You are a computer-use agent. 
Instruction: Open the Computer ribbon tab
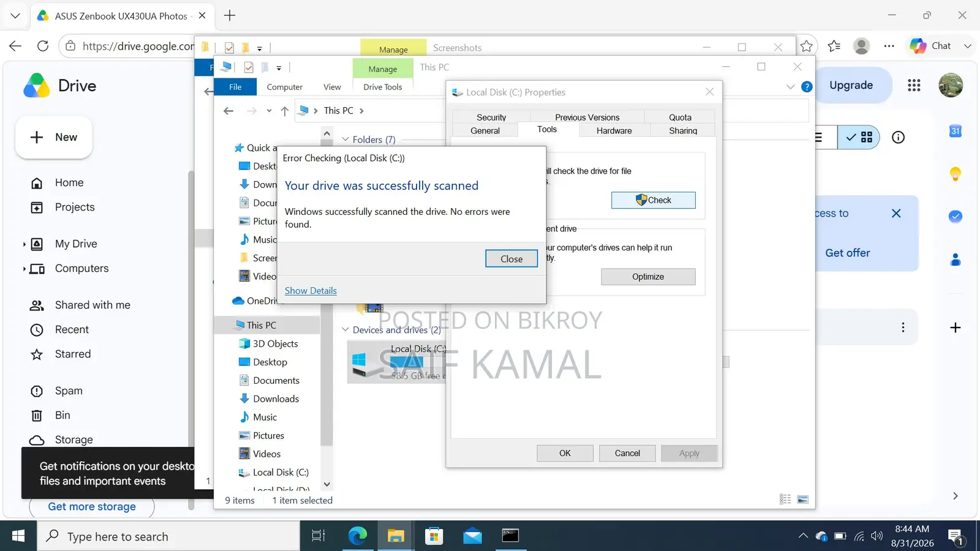point(284,87)
